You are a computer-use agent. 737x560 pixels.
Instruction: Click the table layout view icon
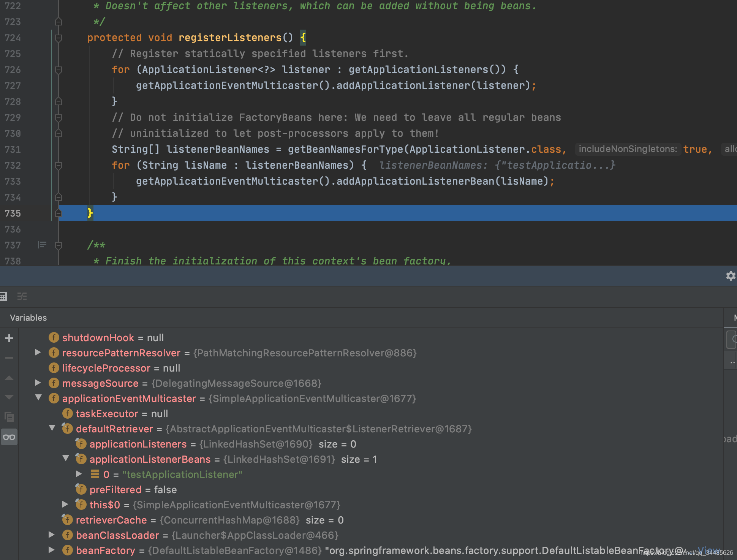(x=3, y=296)
